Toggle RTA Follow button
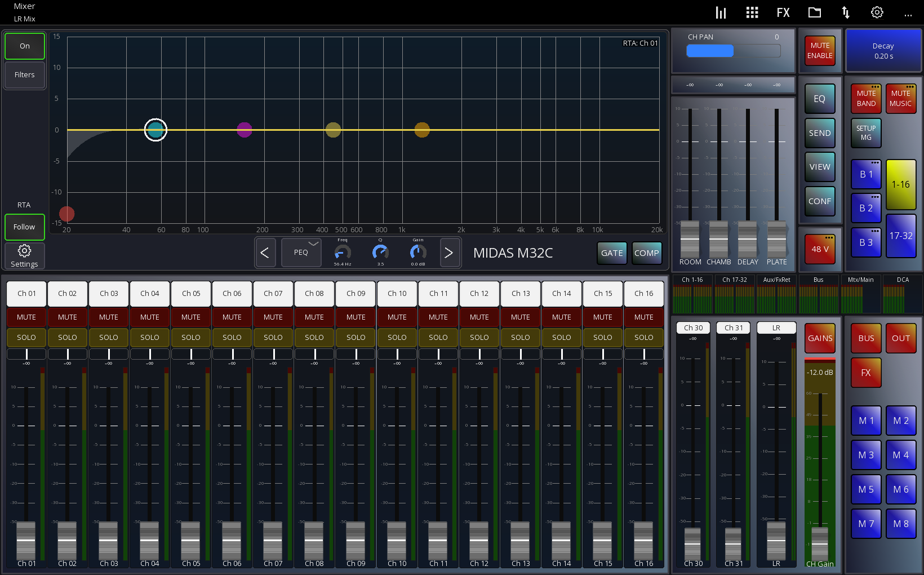This screenshot has height=575, width=924. pos(25,227)
